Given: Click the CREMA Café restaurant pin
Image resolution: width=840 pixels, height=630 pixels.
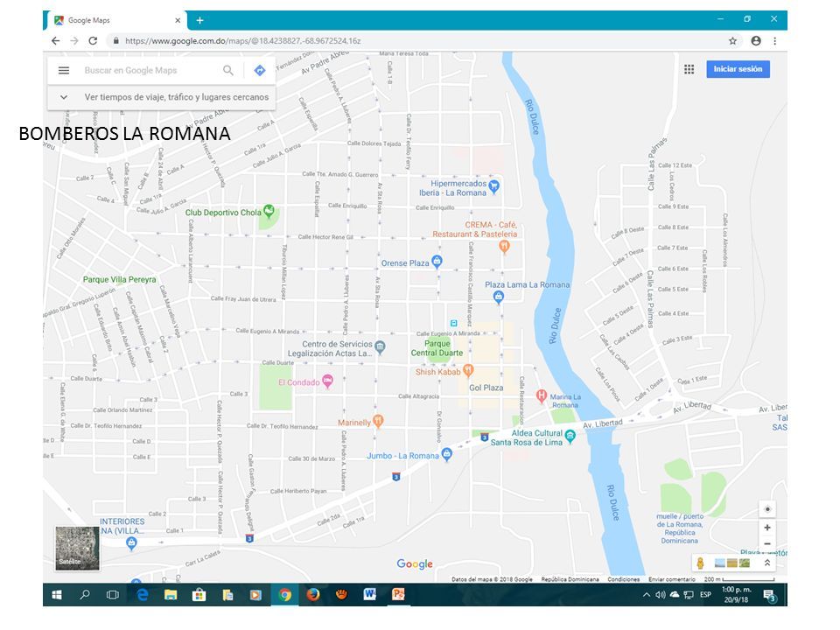Looking at the screenshot, I should (x=504, y=247).
